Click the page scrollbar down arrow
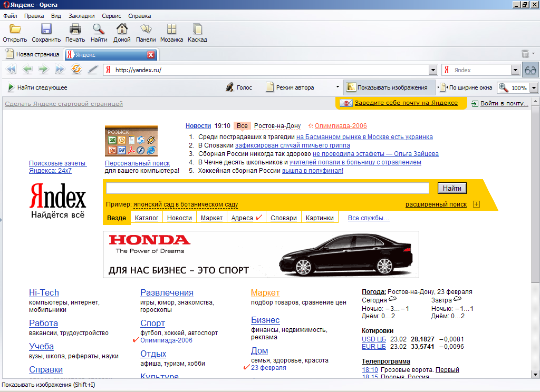The width and height of the screenshot is (540, 392). pos(535,375)
